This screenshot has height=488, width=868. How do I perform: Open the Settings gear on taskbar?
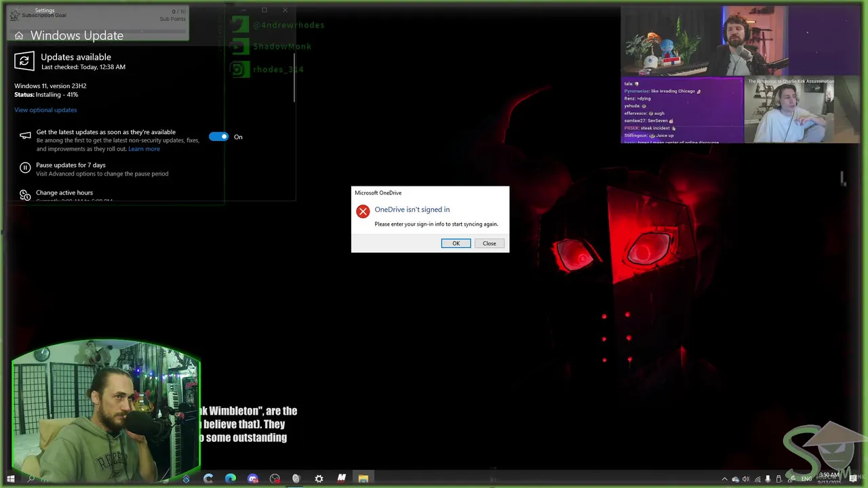(319, 479)
